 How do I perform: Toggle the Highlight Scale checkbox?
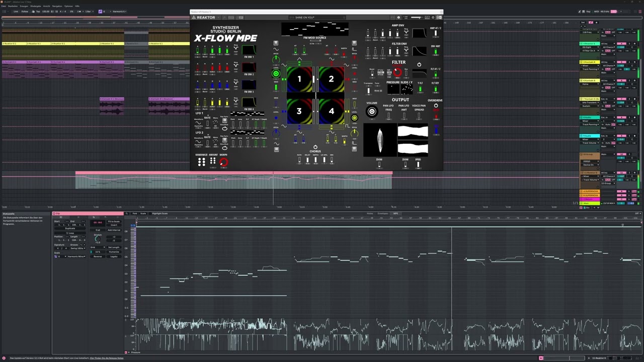[x=150, y=214]
